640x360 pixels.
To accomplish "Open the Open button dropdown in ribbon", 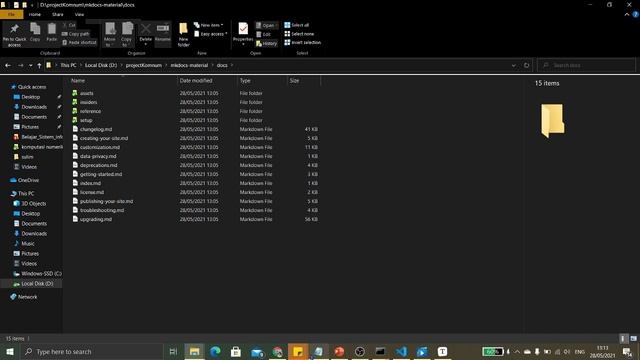I will coord(276,25).
